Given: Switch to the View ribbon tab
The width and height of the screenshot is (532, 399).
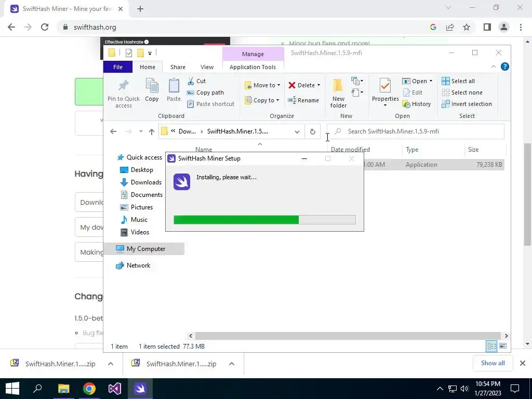Looking at the screenshot, I should [207, 67].
